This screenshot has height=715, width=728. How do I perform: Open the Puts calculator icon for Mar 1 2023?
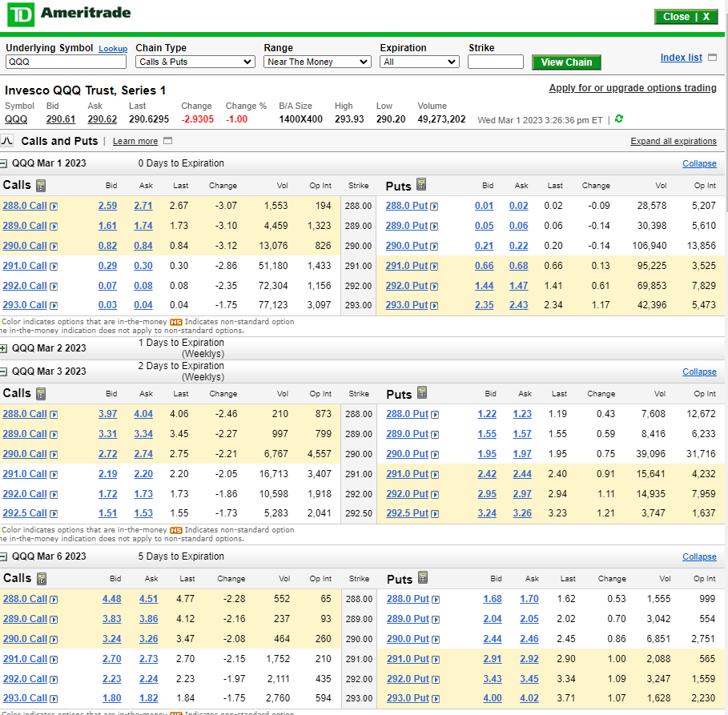(x=421, y=185)
